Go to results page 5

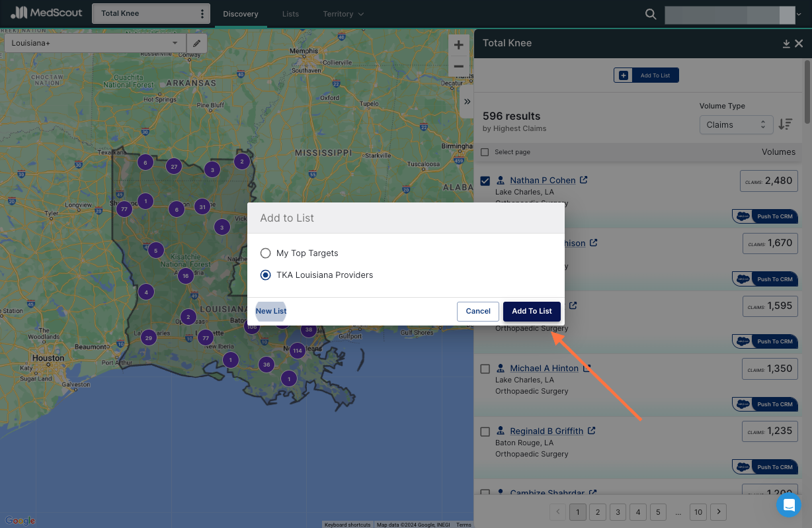(658, 511)
